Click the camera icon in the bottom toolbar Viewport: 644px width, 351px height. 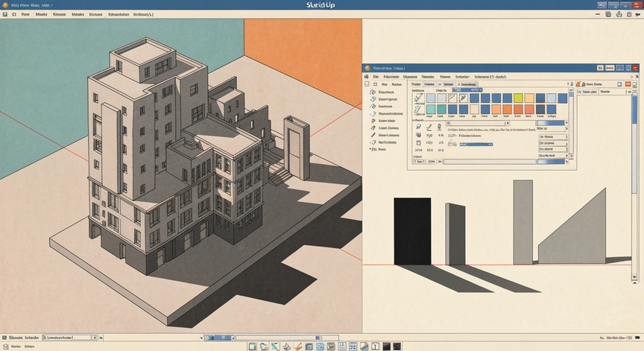(309, 347)
